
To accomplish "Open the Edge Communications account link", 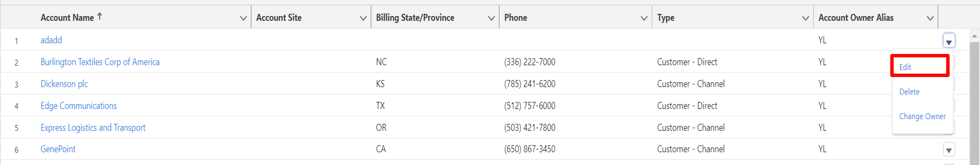I will 78,106.
